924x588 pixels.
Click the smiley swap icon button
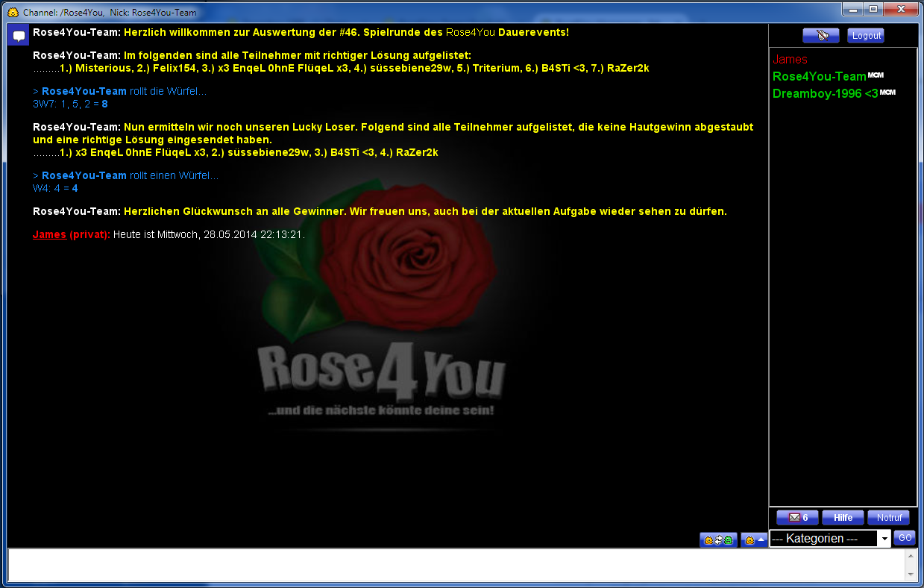click(x=717, y=540)
